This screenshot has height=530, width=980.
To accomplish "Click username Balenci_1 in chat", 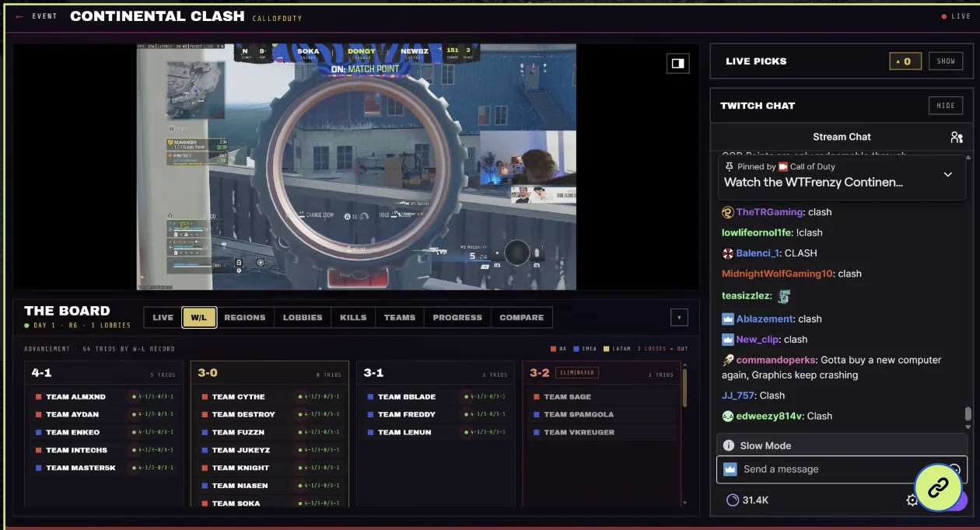I will tap(758, 253).
